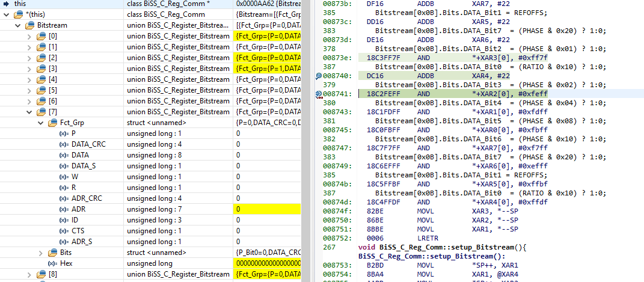
Task: Expand Bitstream element [1]
Action: (x=29, y=47)
